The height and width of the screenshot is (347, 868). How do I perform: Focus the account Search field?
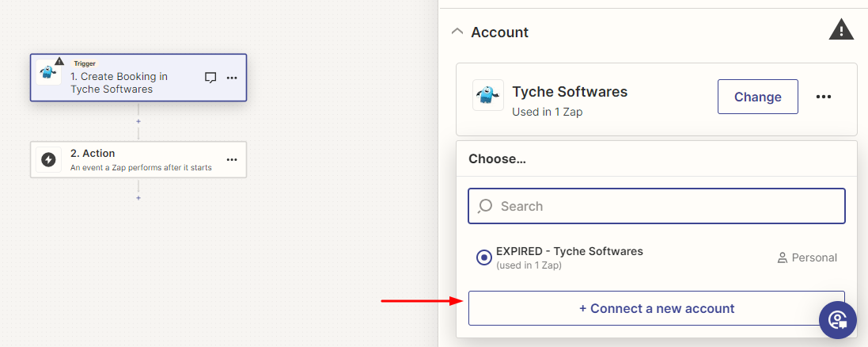point(657,206)
